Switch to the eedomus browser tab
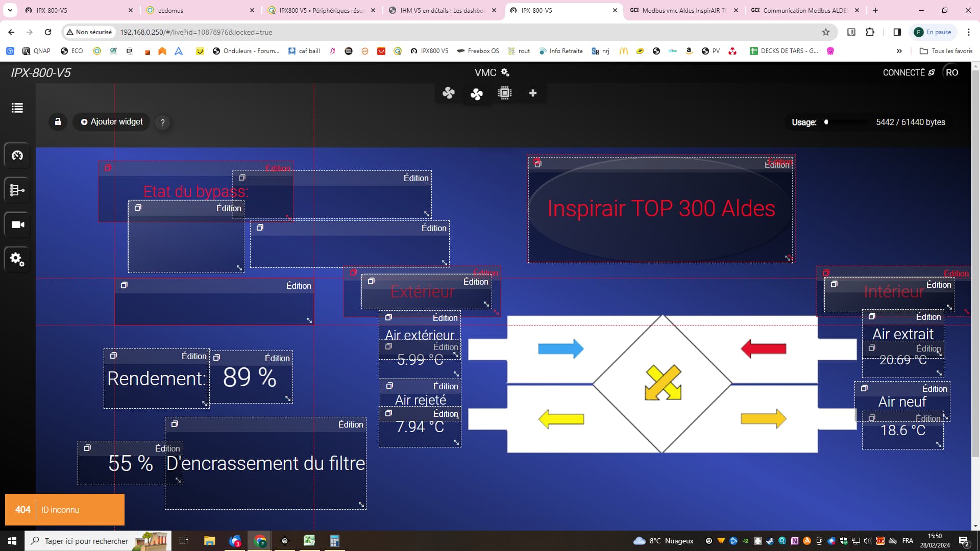This screenshot has width=980, height=551. pyautogui.click(x=200, y=10)
